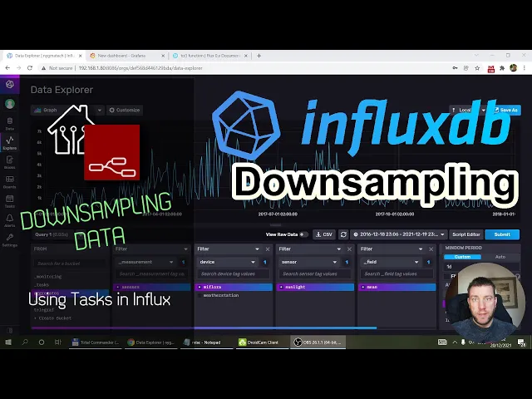The height and width of the screenshot is (399, 532).
Task: Open misc - Notepad from the taskbar
Action: pos(207,342)
